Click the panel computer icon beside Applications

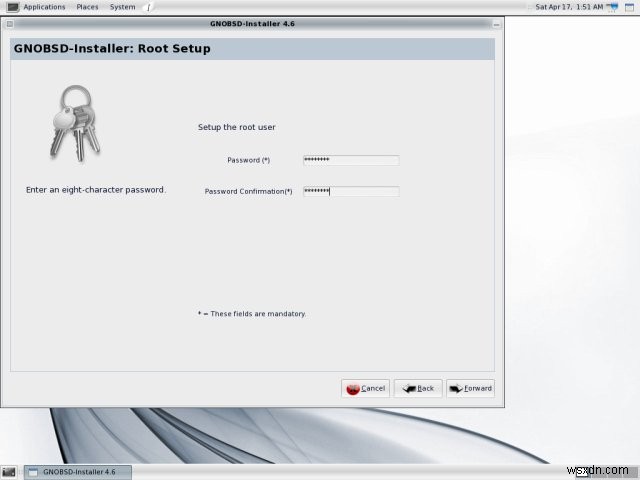pyautogui.click(x=13, y=7)
